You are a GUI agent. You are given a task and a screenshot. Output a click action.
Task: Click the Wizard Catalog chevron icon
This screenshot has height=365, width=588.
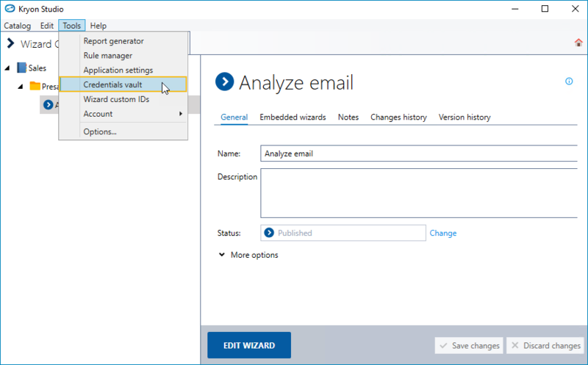pyautogui.click(x=10, y=43)
